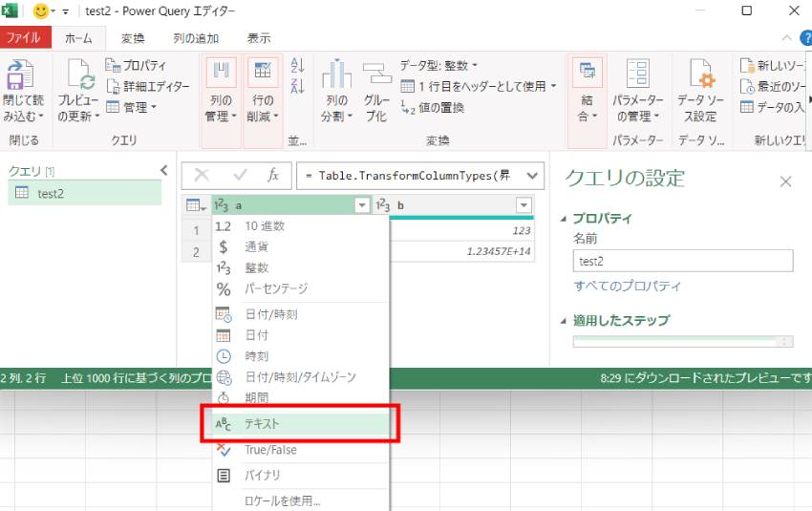Click the 列の分割 split column icon
This screenshot has height=511, width=812.
[336, 74]
